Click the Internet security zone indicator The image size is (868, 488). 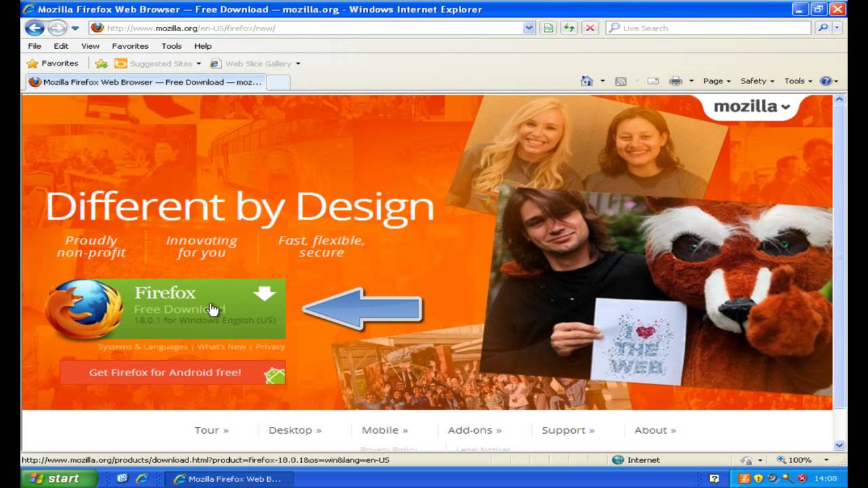click(x=635, y=460)
